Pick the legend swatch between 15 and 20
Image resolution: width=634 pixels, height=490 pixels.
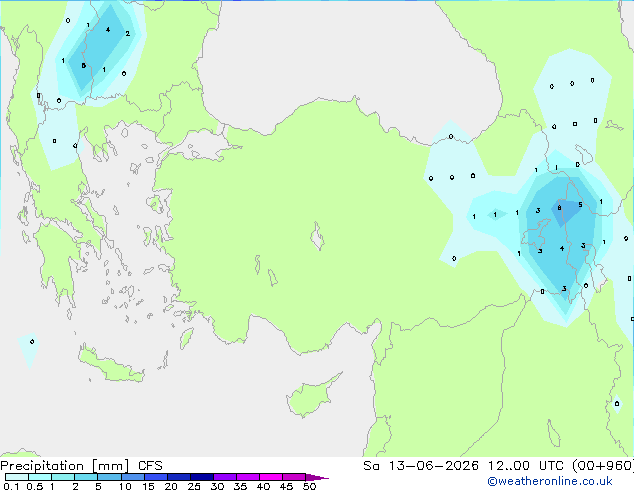coord(155,477)
